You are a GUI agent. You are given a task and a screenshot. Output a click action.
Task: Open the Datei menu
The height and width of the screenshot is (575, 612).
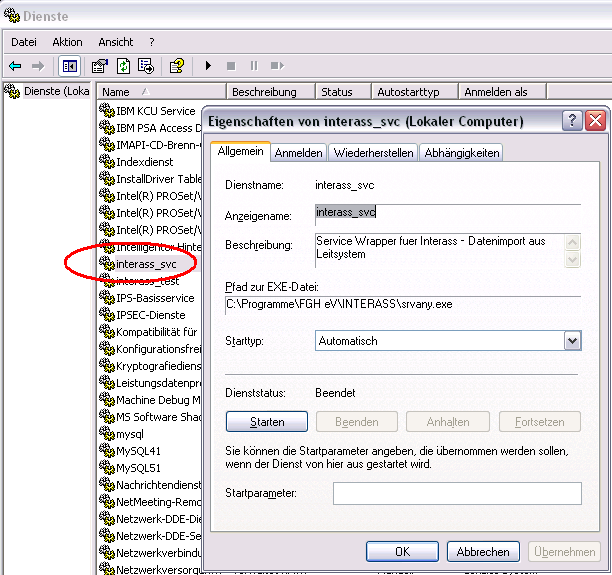pos(24,42)
